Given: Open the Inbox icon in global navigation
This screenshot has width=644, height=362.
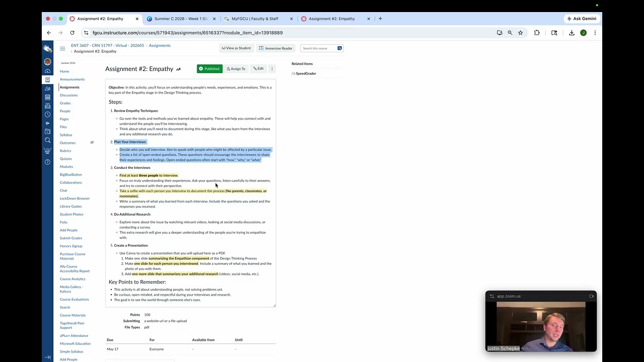Looking at the screenshot, I should point(47,106).
